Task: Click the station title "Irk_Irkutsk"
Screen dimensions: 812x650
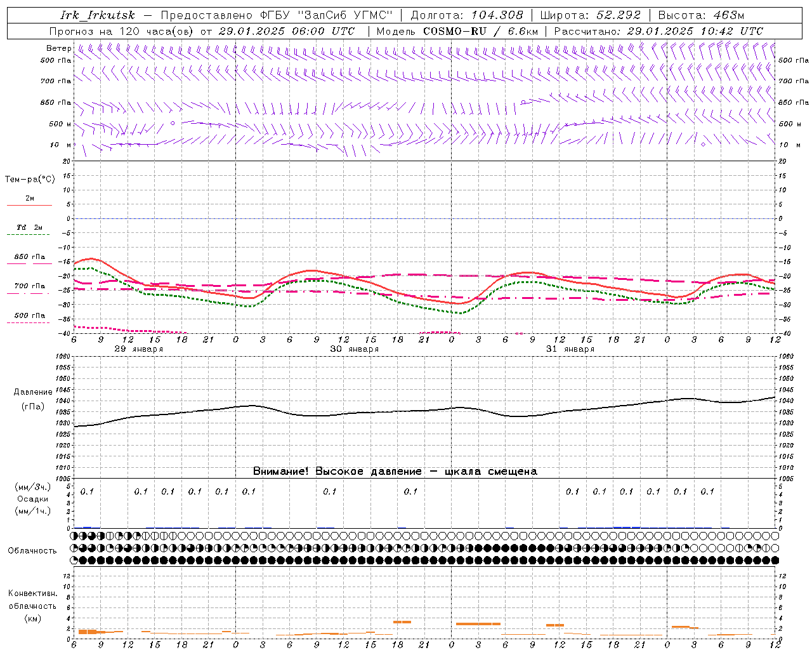Action: [x=97, y=15]
